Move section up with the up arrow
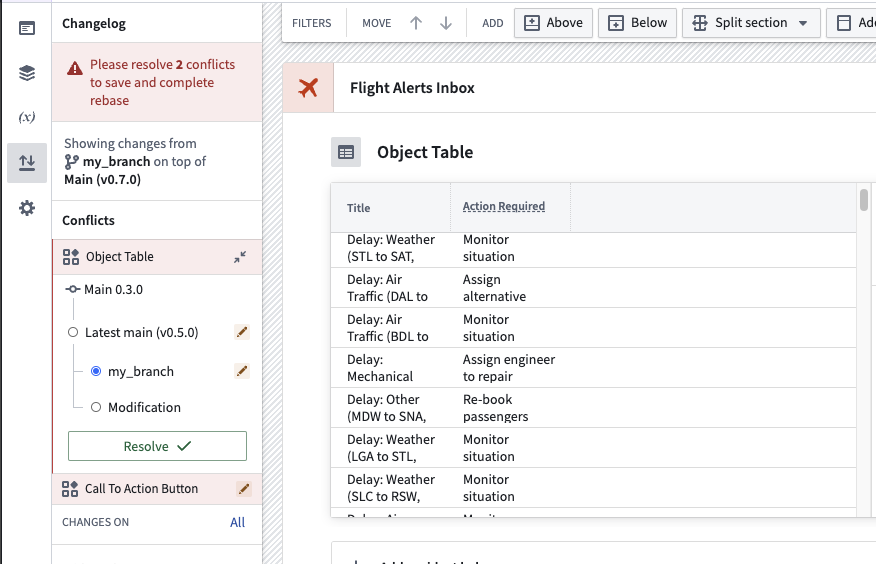The width and height of the screenshot is (876, 564). pos(416,23)
